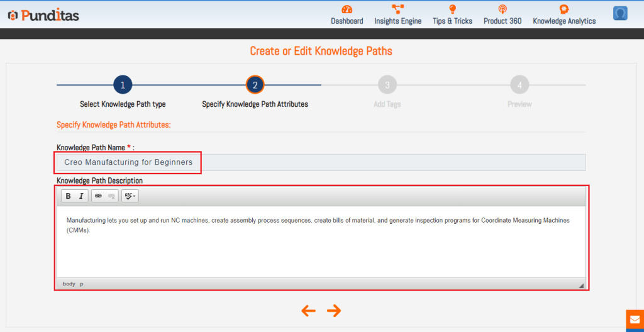
Task: Open the Insights Engine icon
Action: [x=397, y=9]
